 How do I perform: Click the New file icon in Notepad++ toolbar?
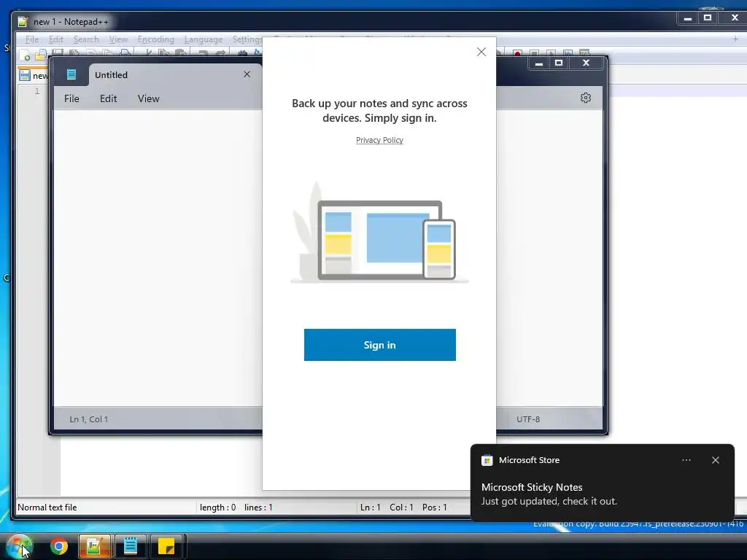pyautogui.click(x=26, y=55)
